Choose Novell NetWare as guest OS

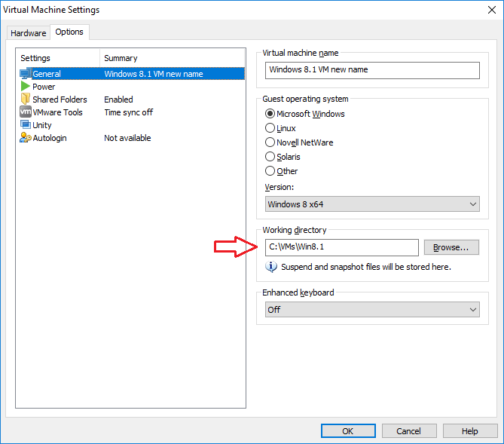tap(270, 142)
